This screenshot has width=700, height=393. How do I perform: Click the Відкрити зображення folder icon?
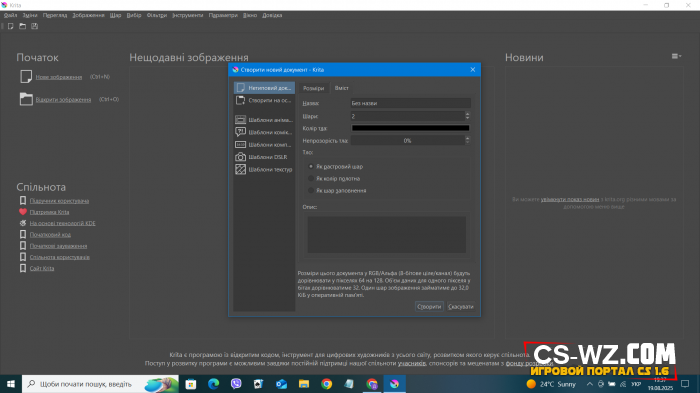point(26,99)
